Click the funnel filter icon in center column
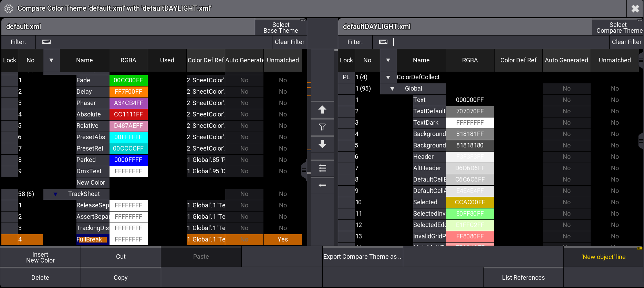 click(x=322, y=127)
